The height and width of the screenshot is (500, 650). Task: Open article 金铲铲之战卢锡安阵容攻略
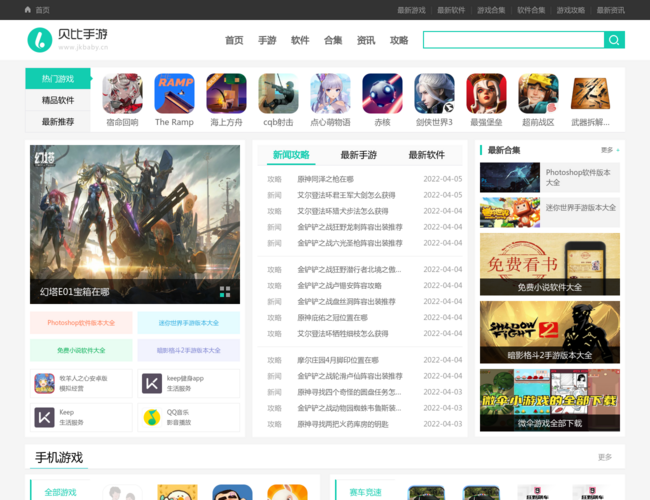(340, 286)
